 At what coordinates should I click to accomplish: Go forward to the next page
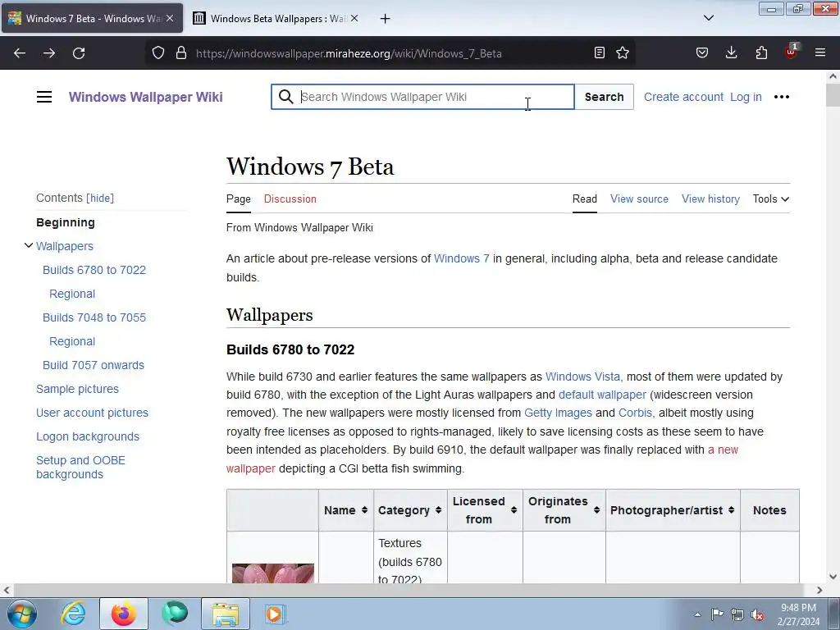(49, 53)
